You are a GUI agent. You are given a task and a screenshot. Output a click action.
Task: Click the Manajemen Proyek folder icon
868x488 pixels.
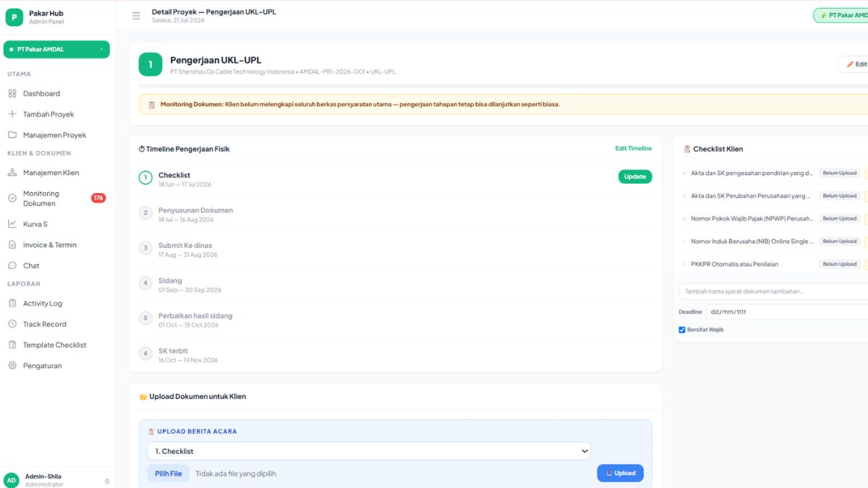(x=12, y=135)
